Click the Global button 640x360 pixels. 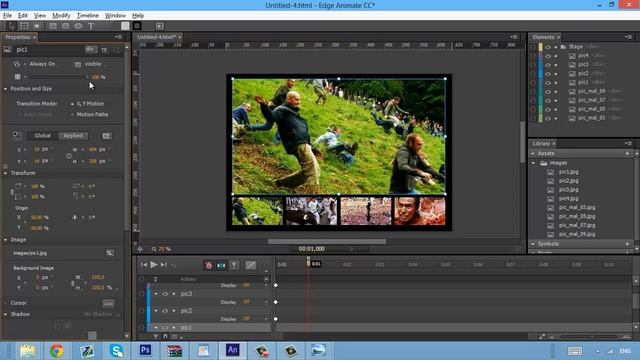(x=42, y=136)
